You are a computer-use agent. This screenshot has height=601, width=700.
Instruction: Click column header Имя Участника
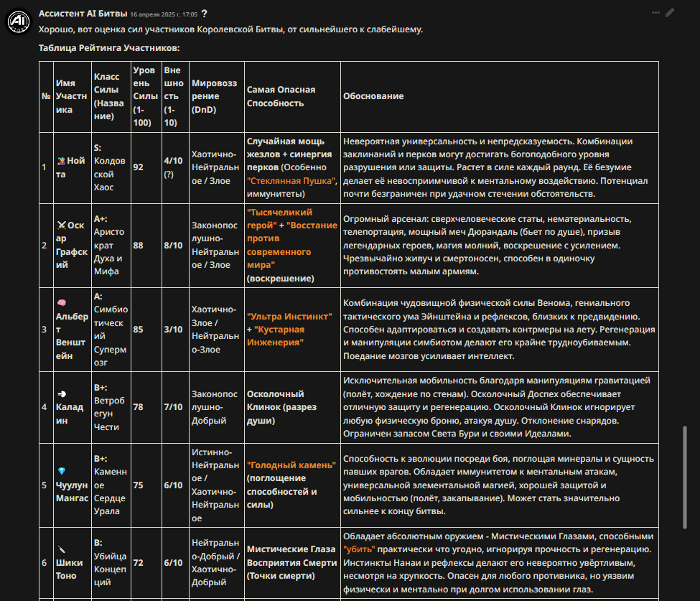click(71, 96)
